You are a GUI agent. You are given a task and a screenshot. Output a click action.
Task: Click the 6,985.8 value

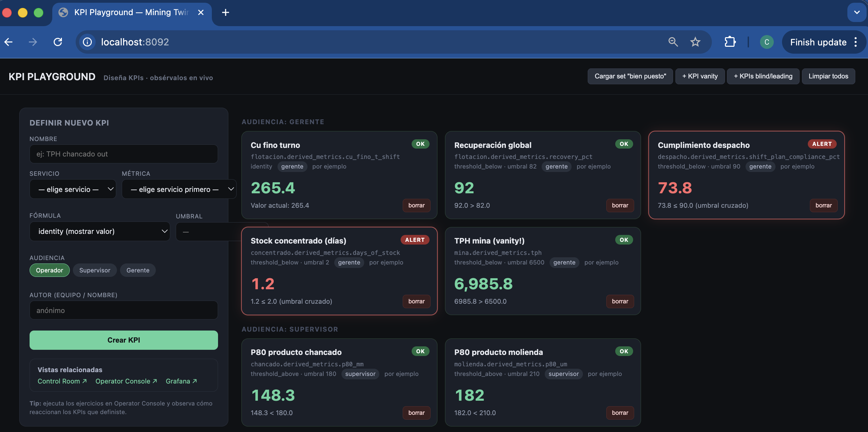[483, 284]
